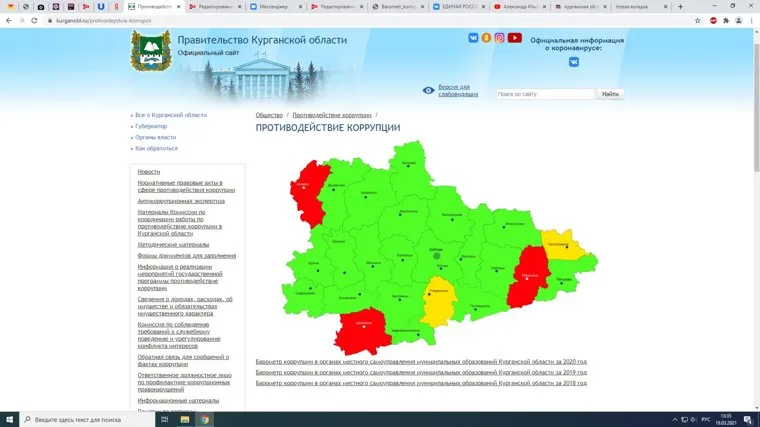This screenshot has height=427, width=760.
Task: Open the VK social icon in header
Action: pos(474,38)
